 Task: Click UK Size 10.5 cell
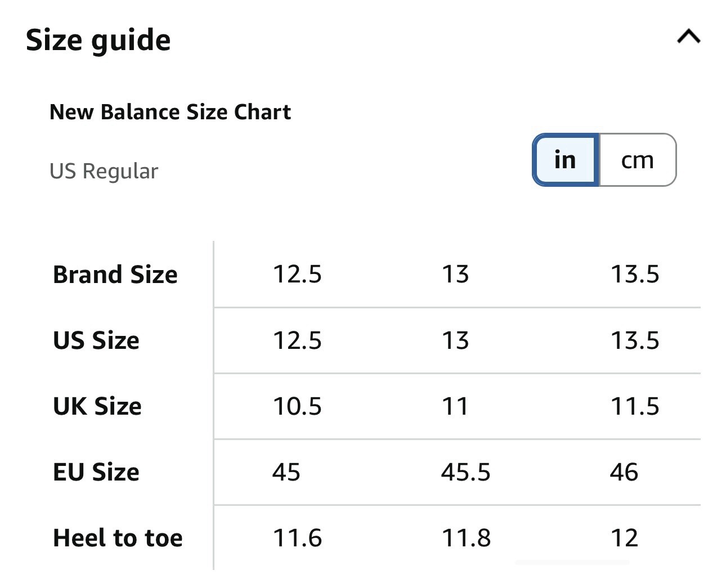297,406
